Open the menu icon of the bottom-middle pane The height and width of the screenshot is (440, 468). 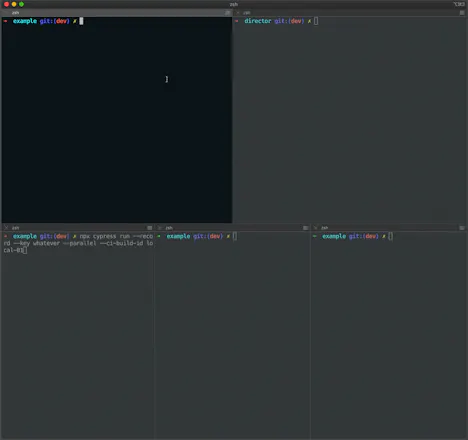point(305,228)
